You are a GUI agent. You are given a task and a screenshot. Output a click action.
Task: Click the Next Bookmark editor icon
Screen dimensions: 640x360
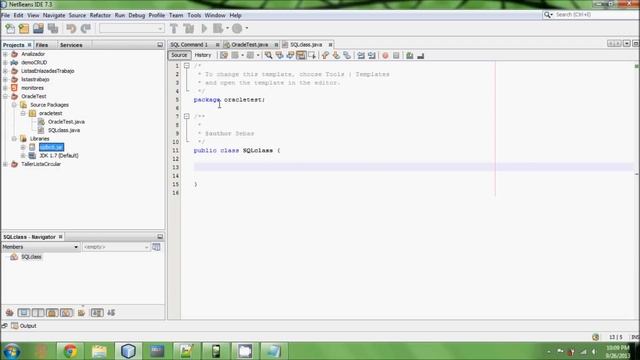[336, 55]
